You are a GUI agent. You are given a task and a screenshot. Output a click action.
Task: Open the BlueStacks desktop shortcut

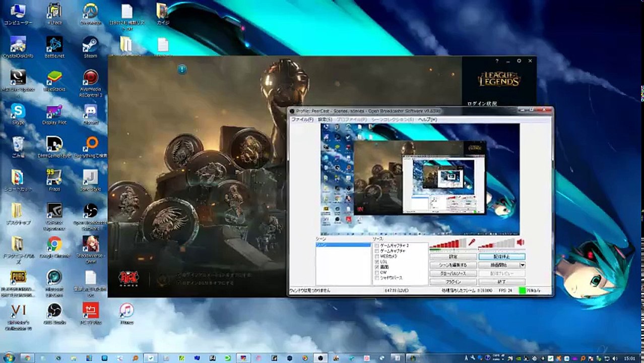tap(54, 81)
